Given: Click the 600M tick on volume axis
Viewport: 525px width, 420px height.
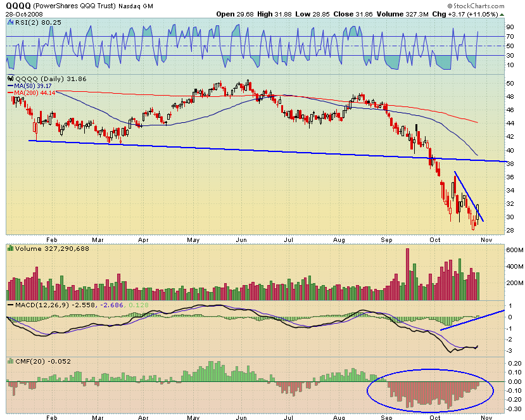Looking at the screenshot, I should pyautogui.click(x=515, y=250).
